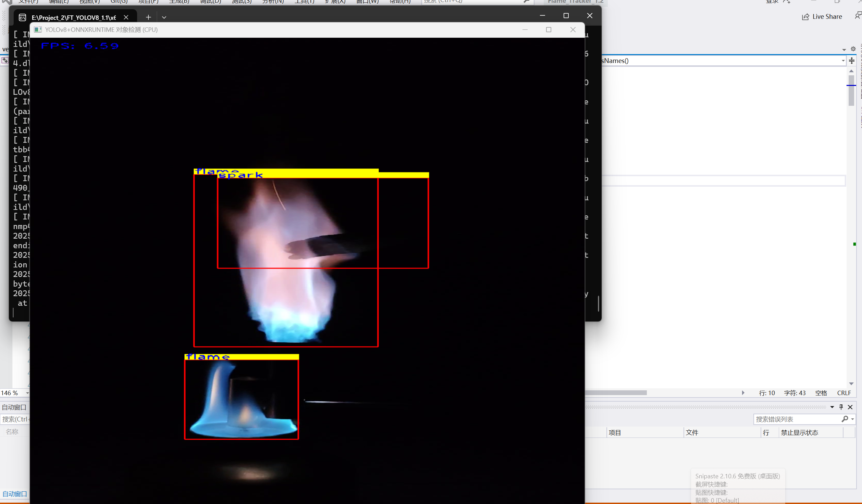Screen dimensions: 862x504
Task: Click the terminal console tab icon
Action: coord(23,17)
